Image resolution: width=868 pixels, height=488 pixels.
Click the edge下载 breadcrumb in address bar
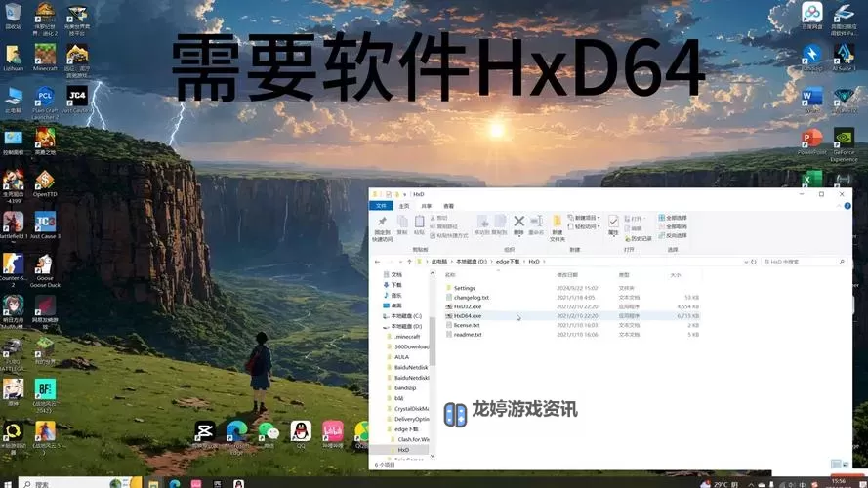pyautogui.click(x=510, y=262)
